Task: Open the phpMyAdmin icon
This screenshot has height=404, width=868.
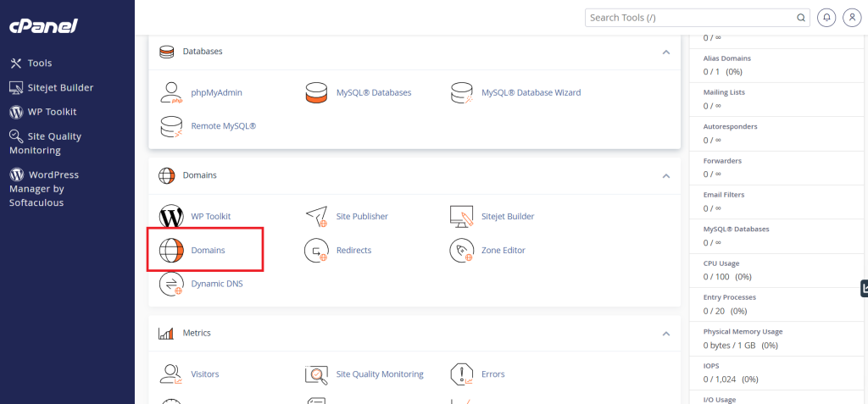Action: 171,93
